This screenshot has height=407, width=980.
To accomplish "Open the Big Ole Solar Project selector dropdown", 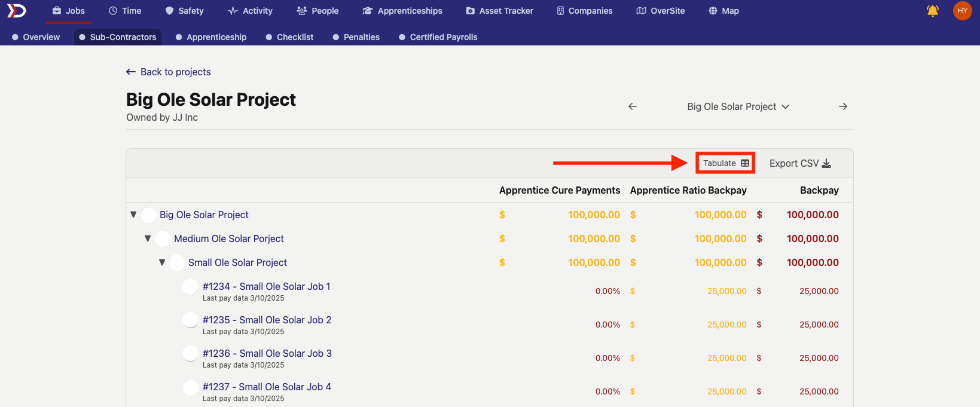I will (738, 106).
